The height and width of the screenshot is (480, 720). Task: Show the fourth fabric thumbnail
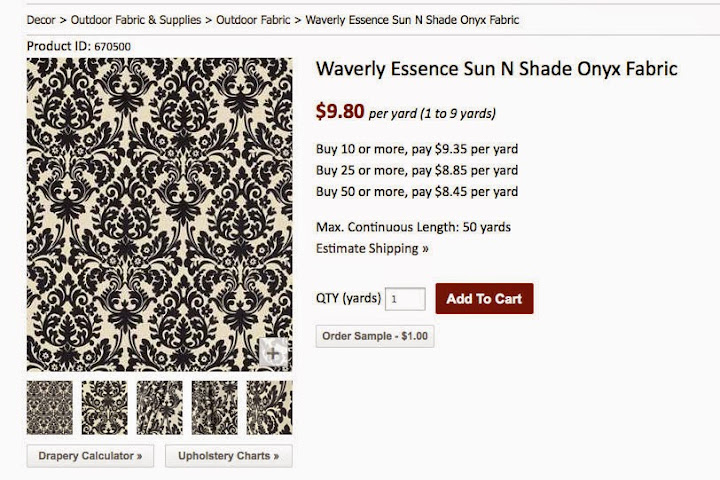(x=214, y=407)
